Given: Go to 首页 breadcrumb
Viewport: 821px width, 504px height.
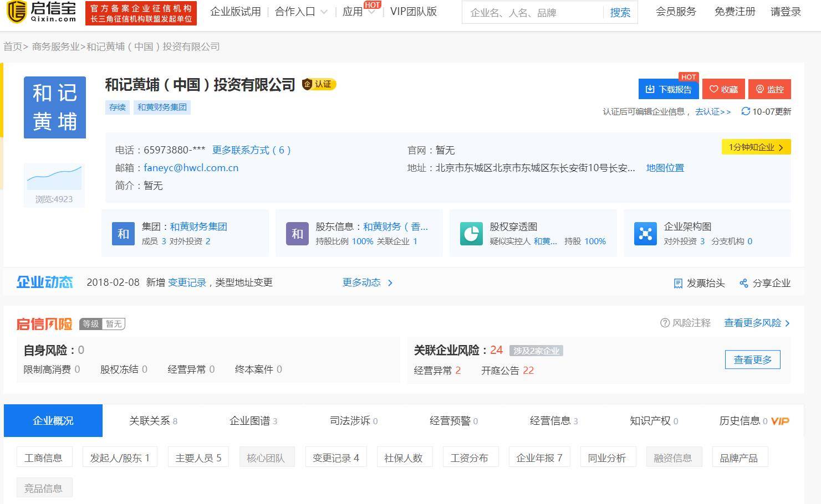Looking at the screenshot, I should click(13, 47).
